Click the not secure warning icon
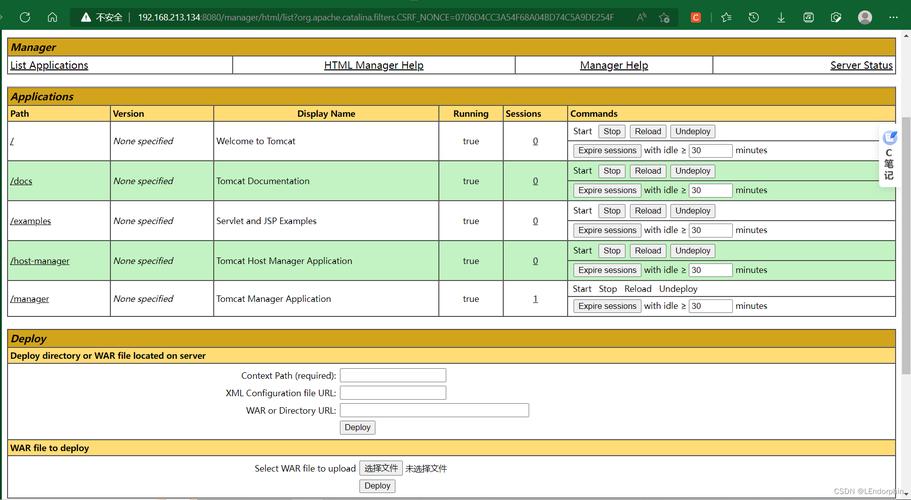 pyautogui.click(x=86, y=17)
